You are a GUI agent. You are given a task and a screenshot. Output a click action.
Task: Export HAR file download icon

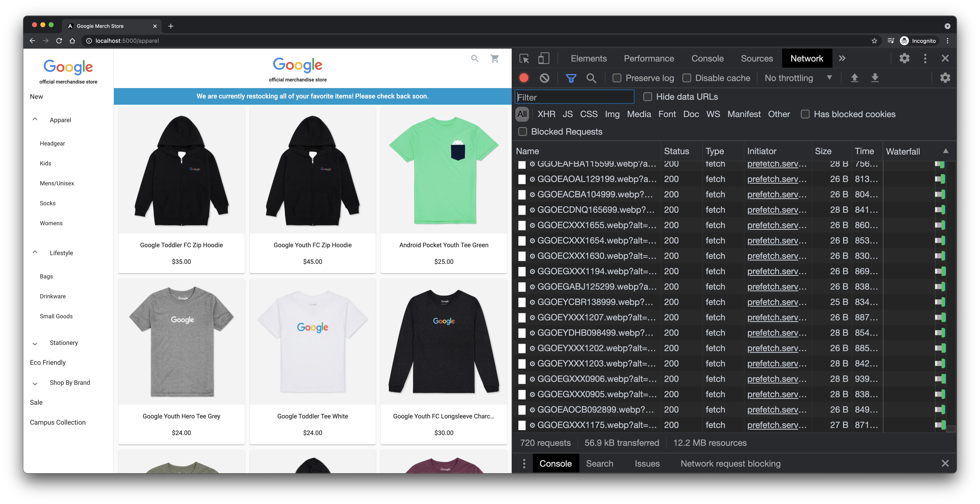875,78
